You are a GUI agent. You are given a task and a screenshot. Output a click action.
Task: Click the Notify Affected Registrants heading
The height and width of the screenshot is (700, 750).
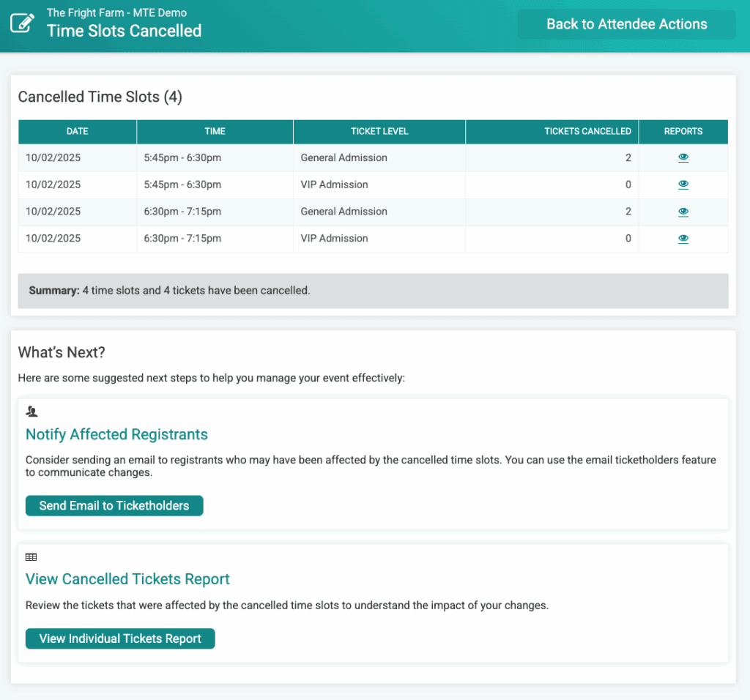pos(116,434)
